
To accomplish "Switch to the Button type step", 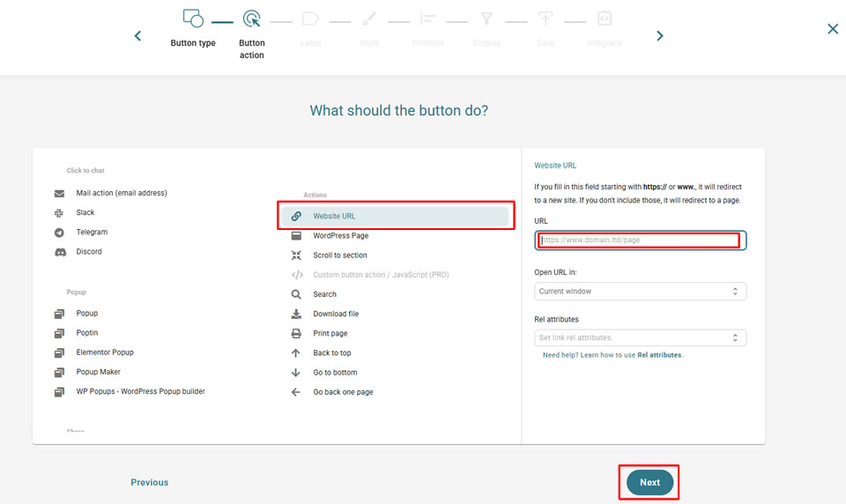I will tap(193, 27).
